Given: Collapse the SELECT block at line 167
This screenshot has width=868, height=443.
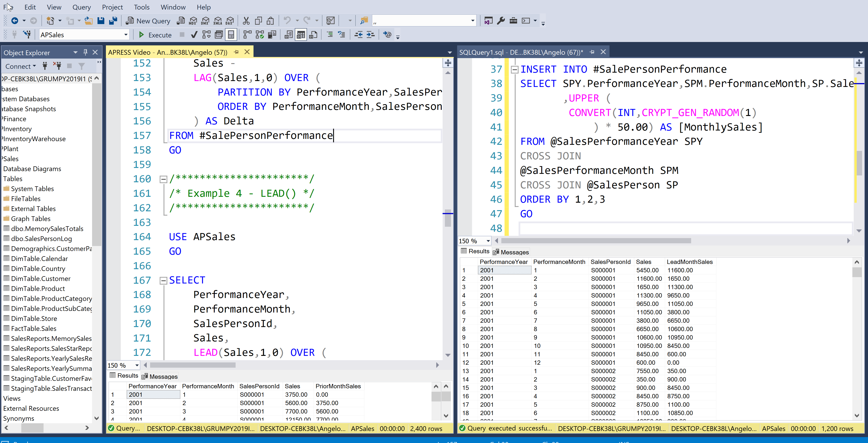Looking at the screenshot, I should coord(163,281).
